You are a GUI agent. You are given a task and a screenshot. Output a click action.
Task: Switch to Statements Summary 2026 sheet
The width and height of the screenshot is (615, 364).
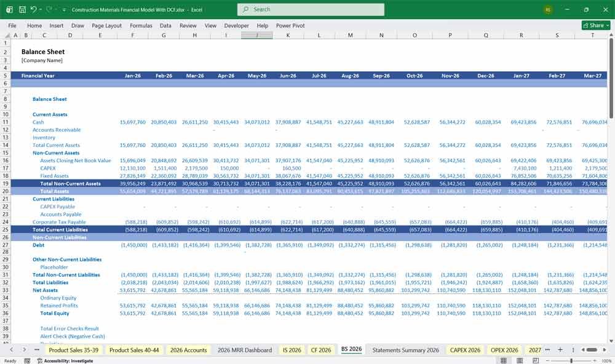405,350
